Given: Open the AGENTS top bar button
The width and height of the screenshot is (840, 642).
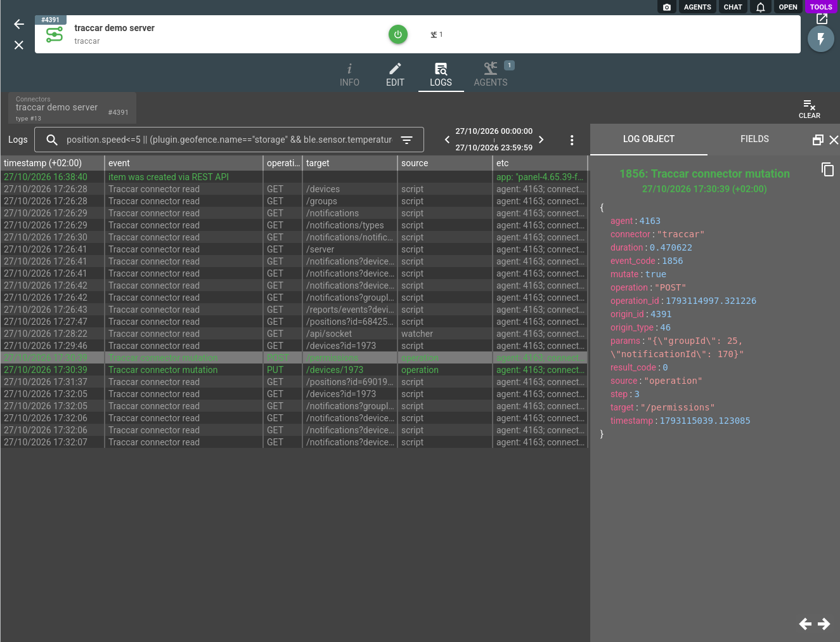Looking at the screenshot, I should coord(697,7).
